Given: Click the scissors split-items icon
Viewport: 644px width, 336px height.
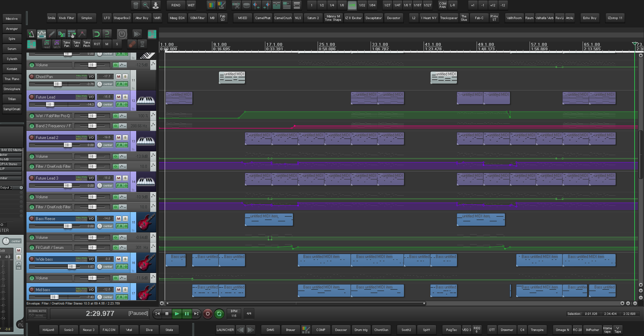Looking at the screenshot, I should [236, 5].
